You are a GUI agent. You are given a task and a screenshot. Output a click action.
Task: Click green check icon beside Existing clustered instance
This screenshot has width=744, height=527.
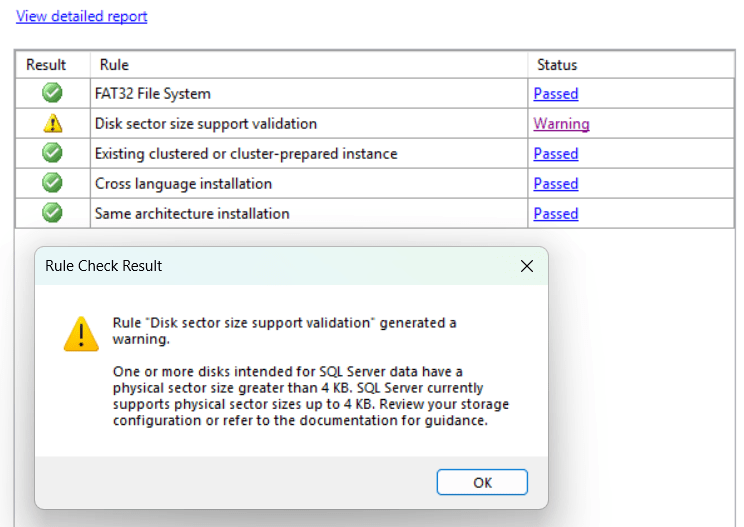53,154
